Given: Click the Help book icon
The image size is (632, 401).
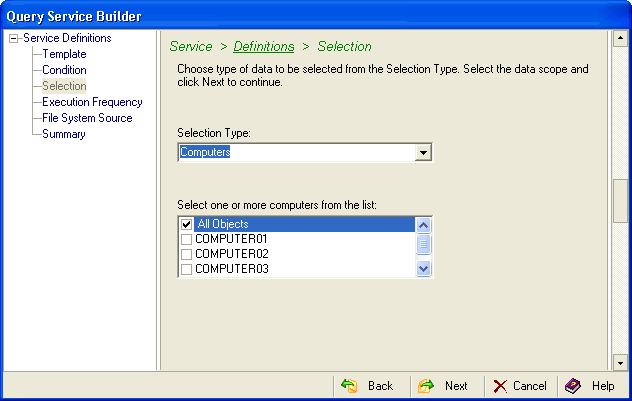Looking at the screenshot, I should (573, 386).
